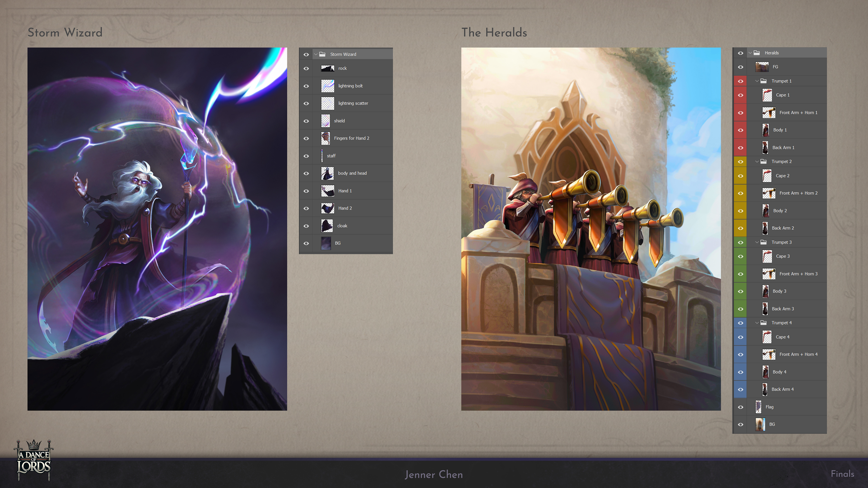Click the FG layer thumbnail

pos(762,67)
